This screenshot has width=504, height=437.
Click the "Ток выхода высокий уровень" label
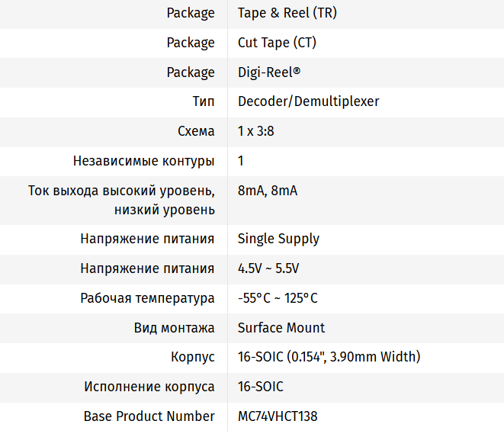pyautogui.click(x=121, y=191)
